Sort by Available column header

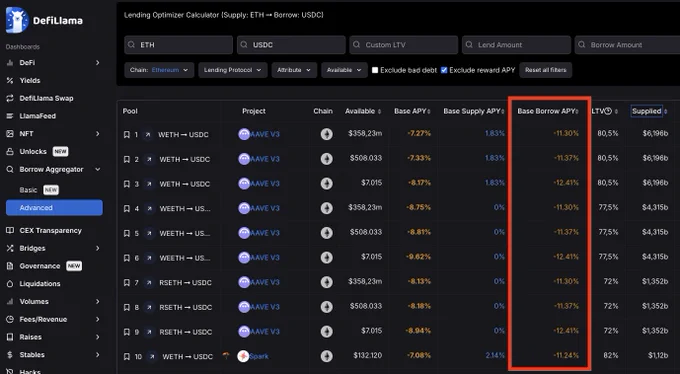click(363, 111)
